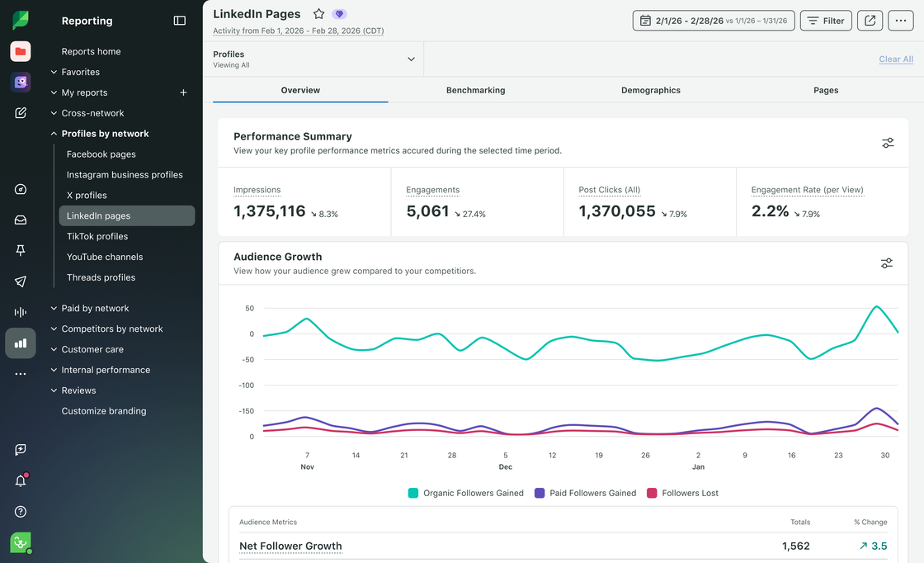924x563 pixels.
Task: Collapse the Profiles by network section
Action: click(100, 134)
